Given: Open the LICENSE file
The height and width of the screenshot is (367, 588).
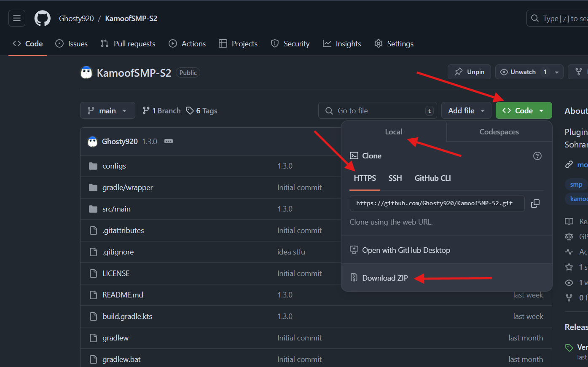Looking at the screenshot, I should (116, 273).
